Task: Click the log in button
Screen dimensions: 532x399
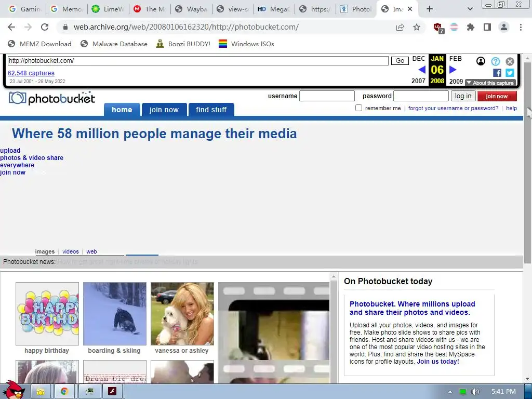Action: coord(463,96)
